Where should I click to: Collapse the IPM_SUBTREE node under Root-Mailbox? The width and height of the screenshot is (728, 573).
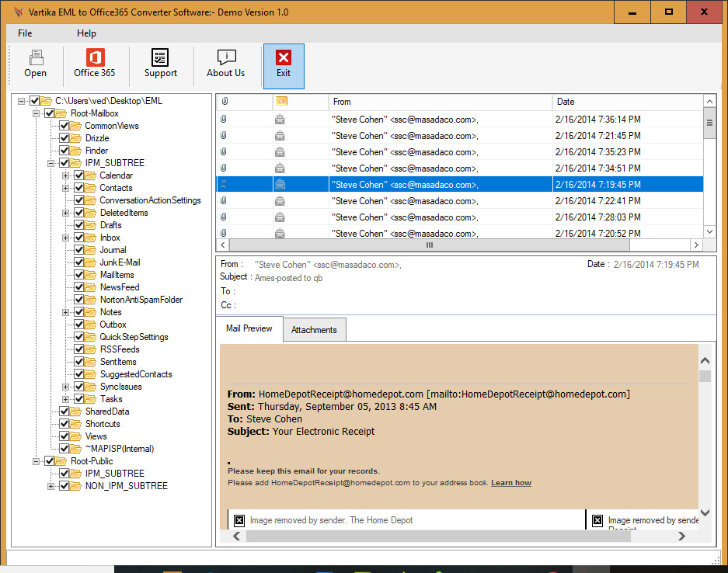[x=51, y=163]
